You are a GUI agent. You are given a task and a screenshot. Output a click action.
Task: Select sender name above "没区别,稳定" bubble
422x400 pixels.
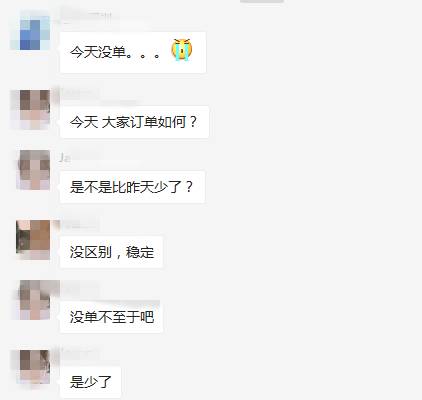point(79,224)
